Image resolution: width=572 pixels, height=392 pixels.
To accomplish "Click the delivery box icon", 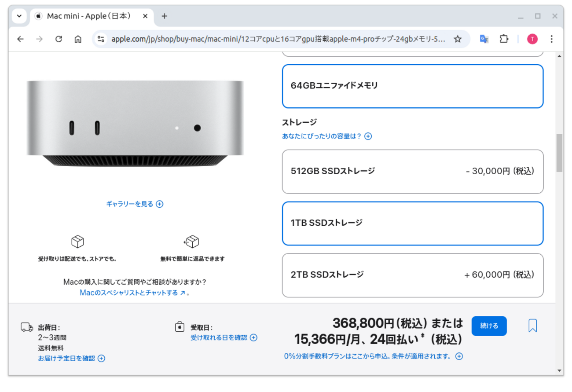I will (x=77, y=242).
